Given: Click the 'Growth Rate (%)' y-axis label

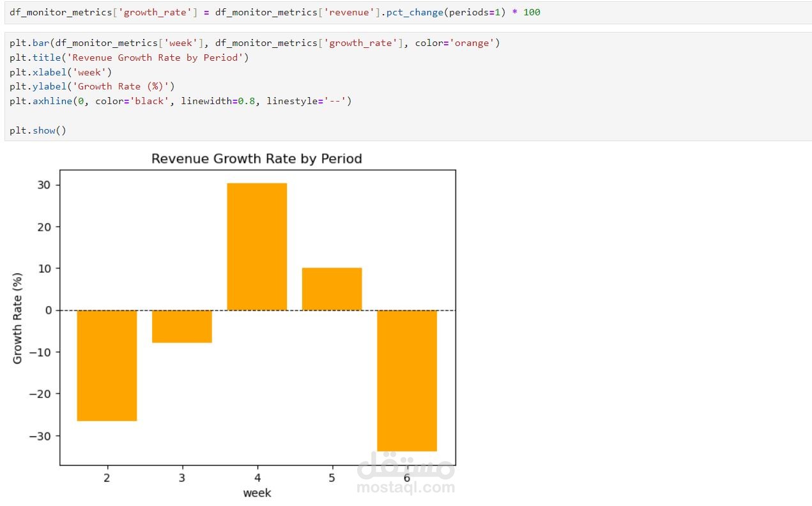Looking at the screenshot, I should pos(17,318).
